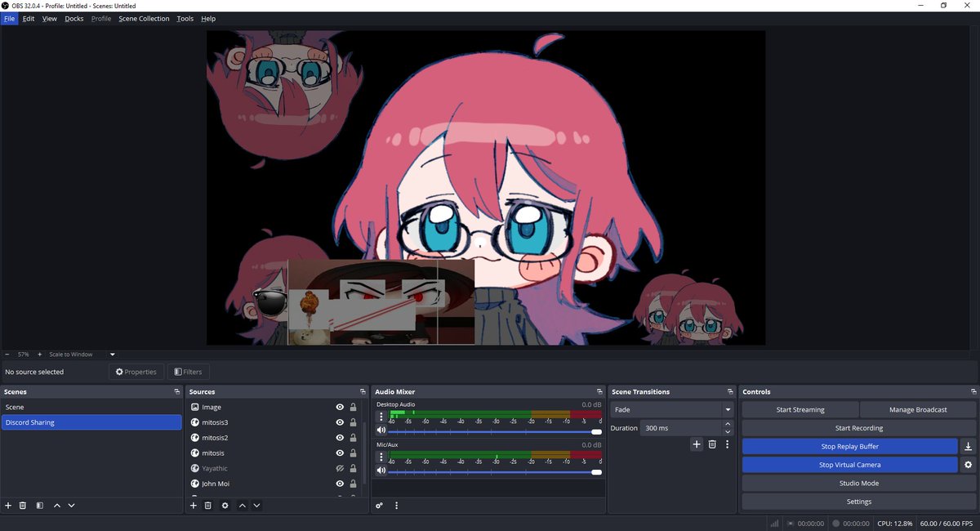
Task: Hide the mitosis3 source with its eye icon
Action: tap(340, 422)
